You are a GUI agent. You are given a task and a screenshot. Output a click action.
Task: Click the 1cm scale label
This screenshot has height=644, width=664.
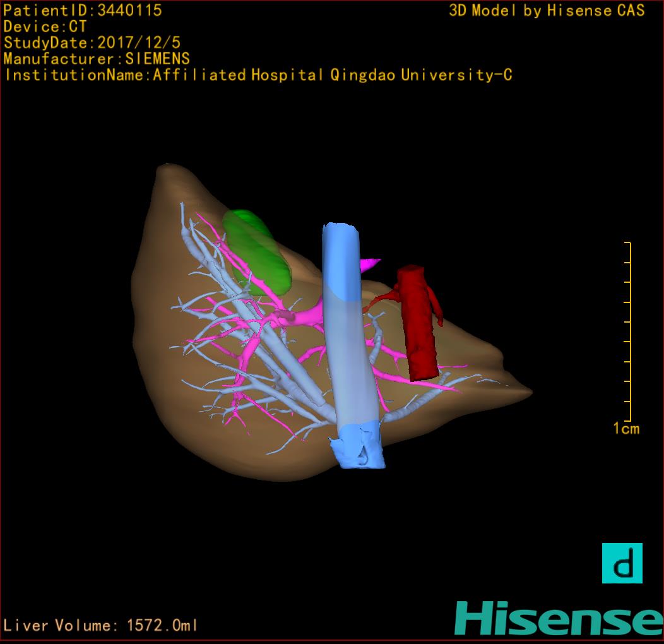click(x=625, y=429)
